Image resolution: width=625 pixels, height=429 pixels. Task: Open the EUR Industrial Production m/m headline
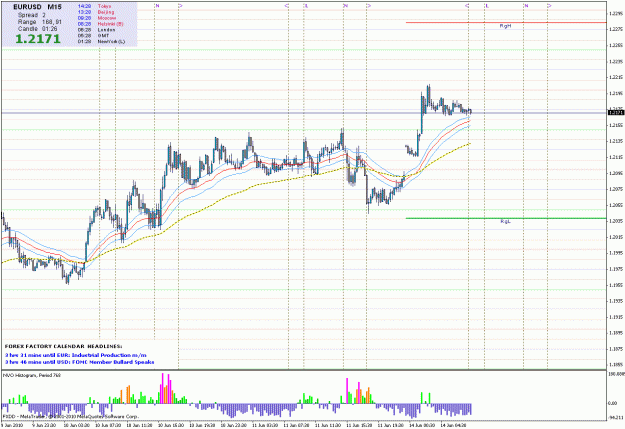(x=75, y=355)
